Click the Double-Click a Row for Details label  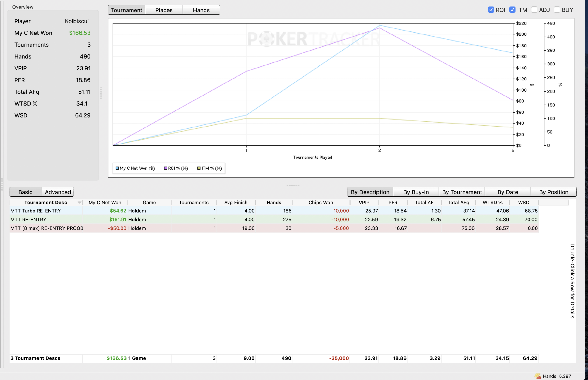tap(572, 281)
